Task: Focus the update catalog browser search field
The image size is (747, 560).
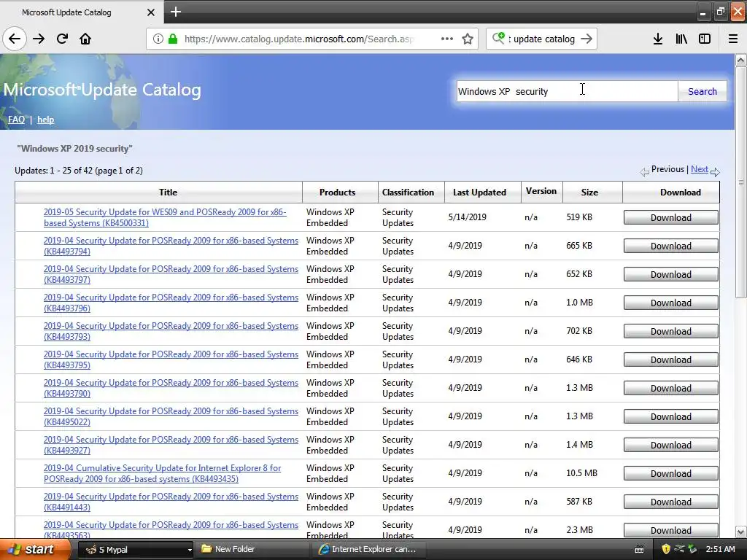Action: (x=543, y=39)
